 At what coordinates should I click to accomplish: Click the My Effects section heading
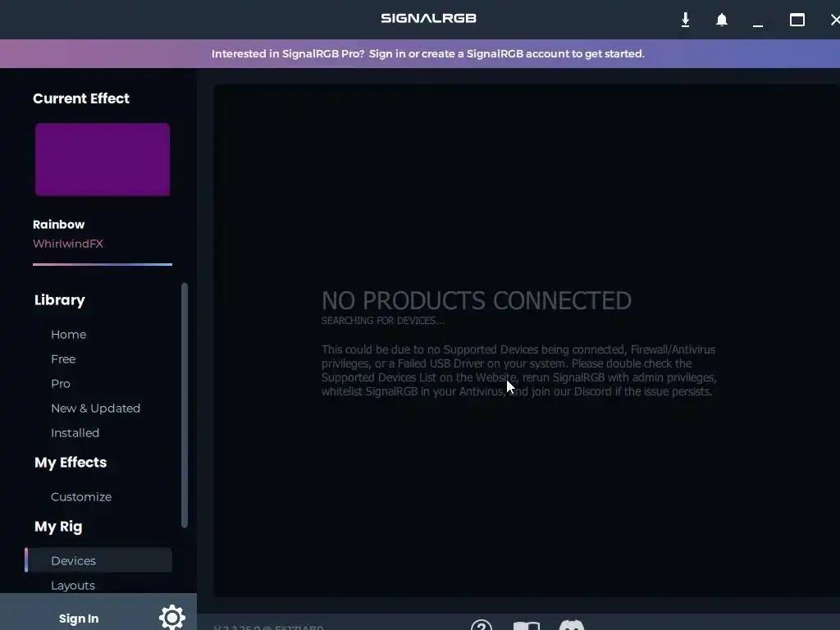pyautogui.click(x=71, y=463)
